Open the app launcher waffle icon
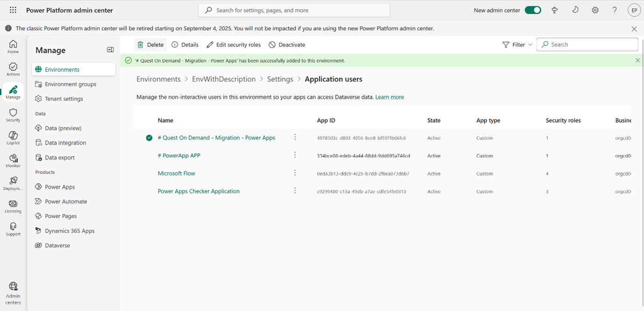The image size is (644, 311). (13, 10)
